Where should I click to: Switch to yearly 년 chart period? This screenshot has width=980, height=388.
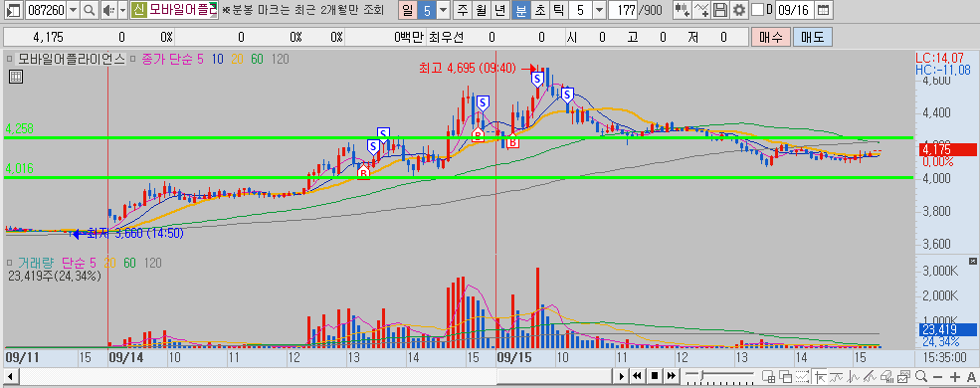(499, 9)
